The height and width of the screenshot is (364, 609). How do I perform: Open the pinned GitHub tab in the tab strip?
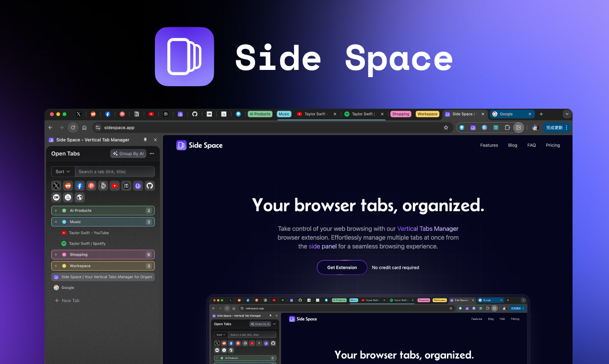[195, 114]
